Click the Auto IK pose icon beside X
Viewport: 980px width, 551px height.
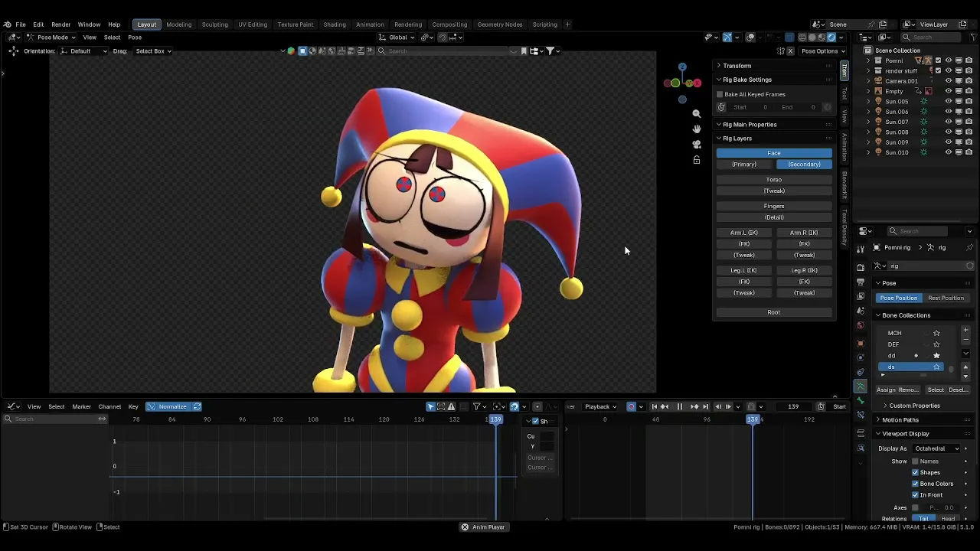(779, 51)
